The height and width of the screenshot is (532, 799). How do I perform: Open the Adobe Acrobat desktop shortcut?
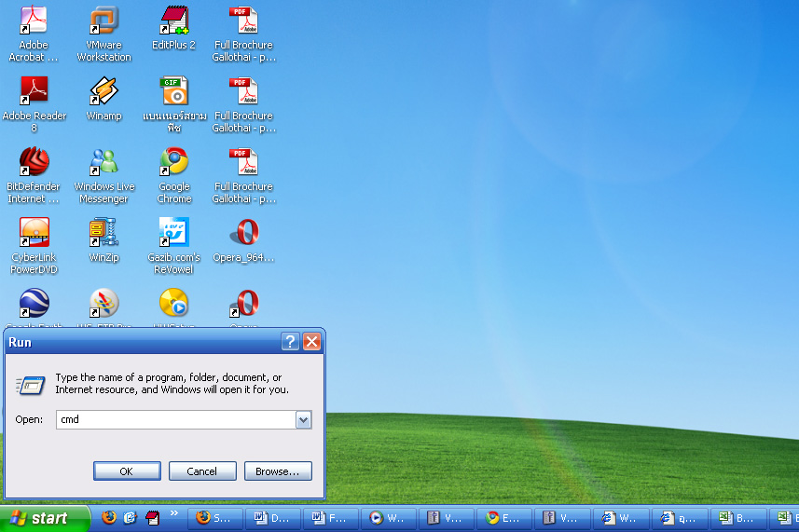click(34, 34)
